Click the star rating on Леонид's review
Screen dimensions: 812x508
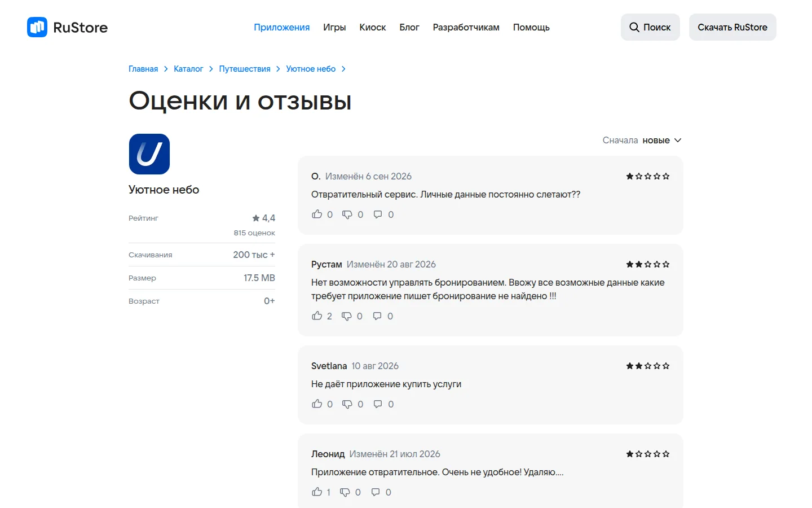coord(648,454)
